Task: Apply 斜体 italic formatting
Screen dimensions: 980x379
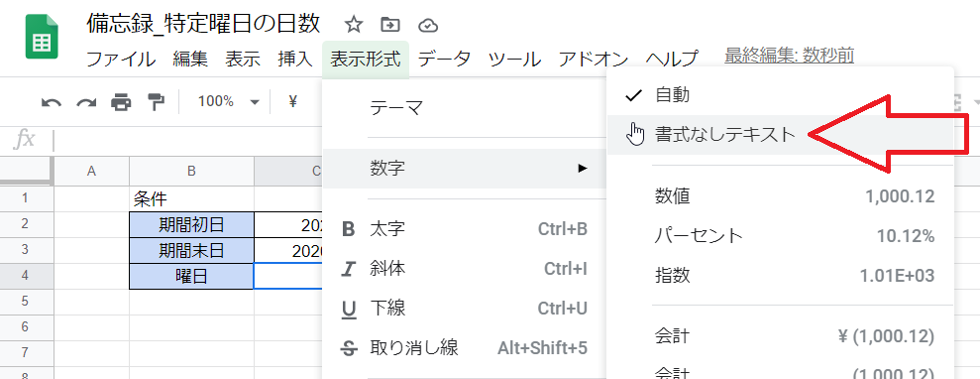Action: [x=465, y=269]
